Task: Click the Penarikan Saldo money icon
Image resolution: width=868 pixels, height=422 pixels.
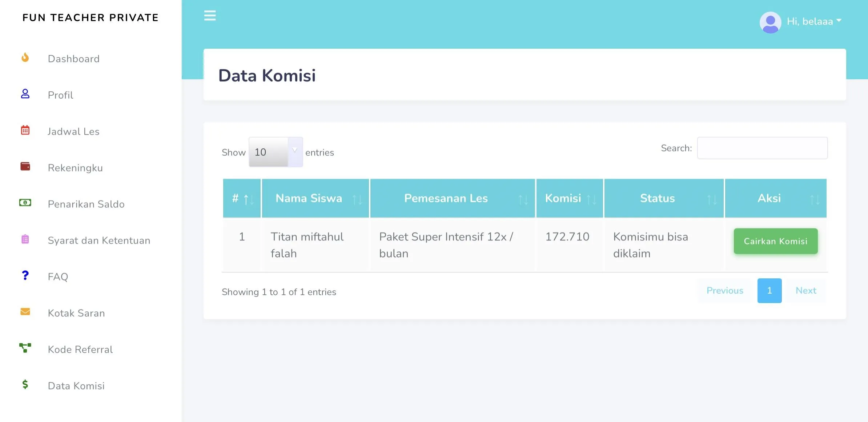Action: [x=25, y=203]
